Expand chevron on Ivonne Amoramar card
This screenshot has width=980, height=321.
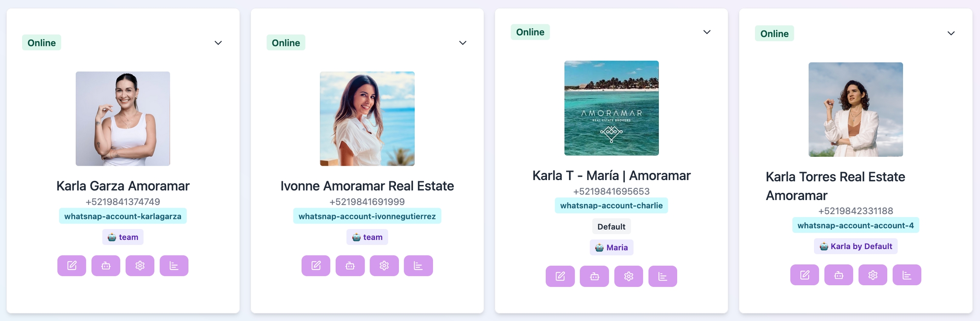463,43
